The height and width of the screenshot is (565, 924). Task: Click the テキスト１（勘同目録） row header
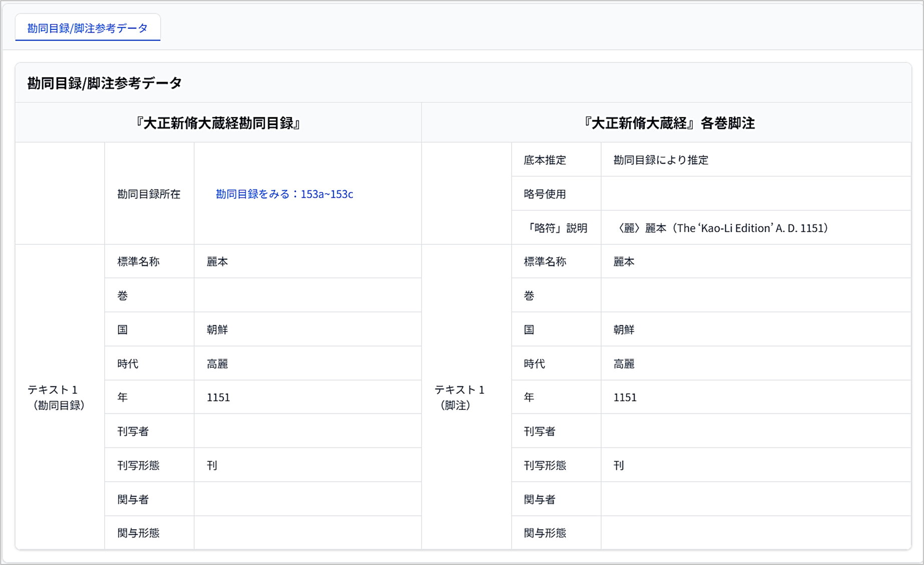(58, 397)
